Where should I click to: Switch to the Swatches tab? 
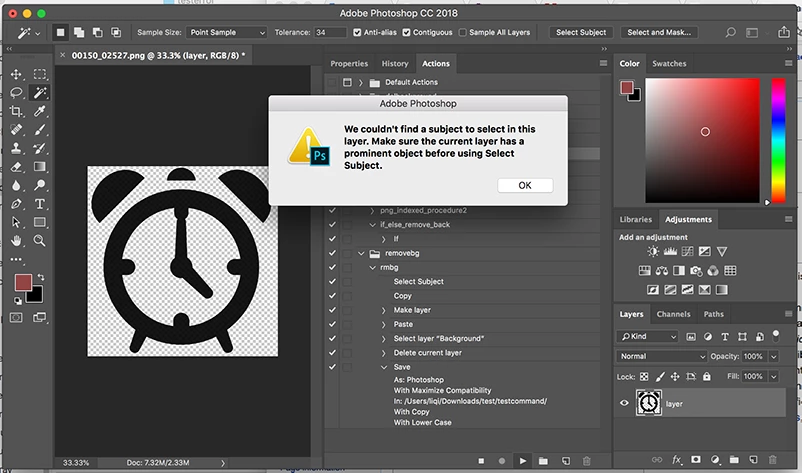(x=669, y=63)
